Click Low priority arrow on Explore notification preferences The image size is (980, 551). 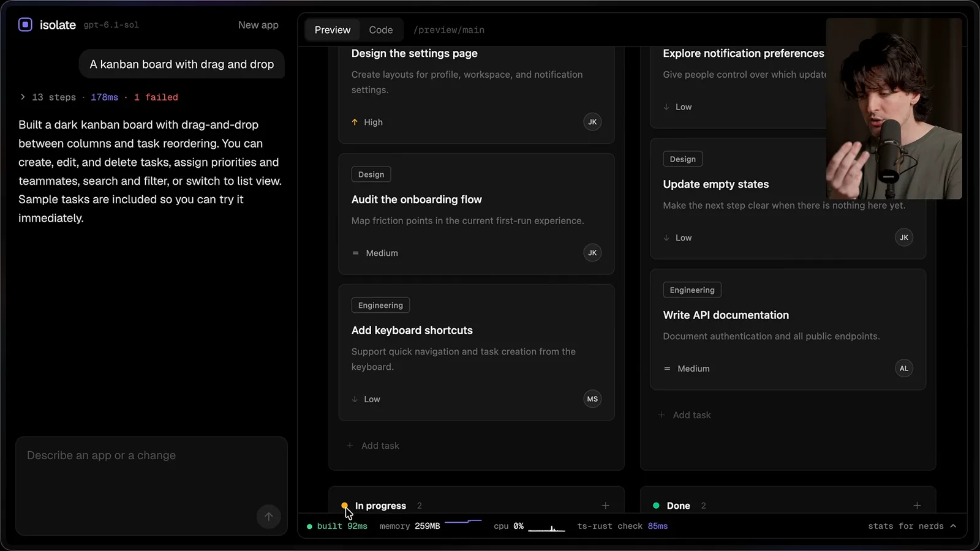pyautogui.click(x=666, y=107)
